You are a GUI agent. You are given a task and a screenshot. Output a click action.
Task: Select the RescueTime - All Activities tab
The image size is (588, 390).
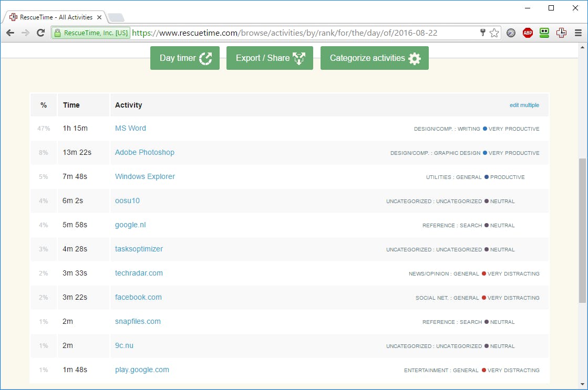(56, 17)
